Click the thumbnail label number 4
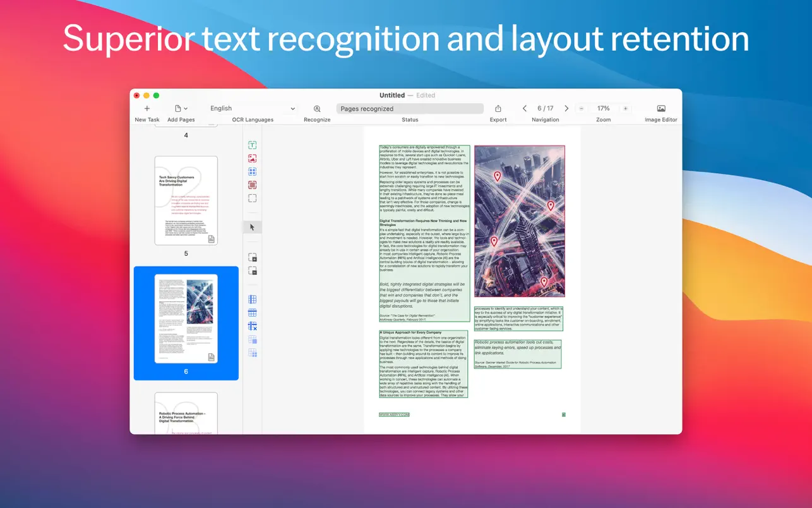 click(x=186, y=135)
